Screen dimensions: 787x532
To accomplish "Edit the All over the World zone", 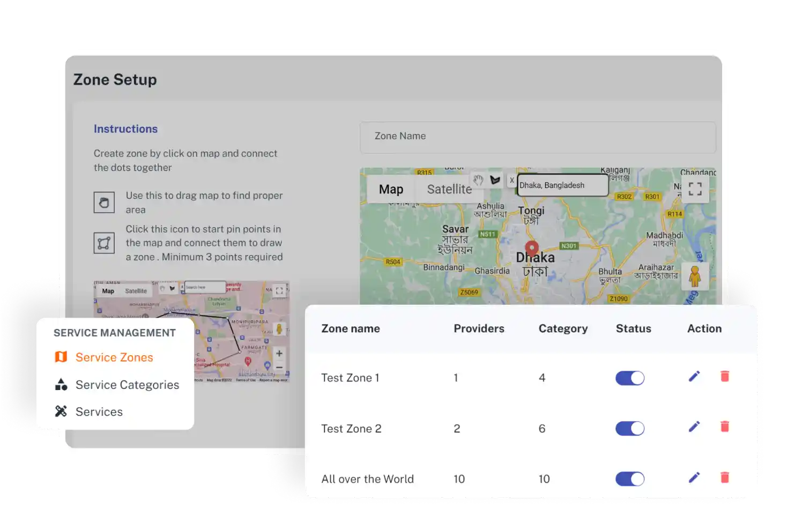I will 694,477.
